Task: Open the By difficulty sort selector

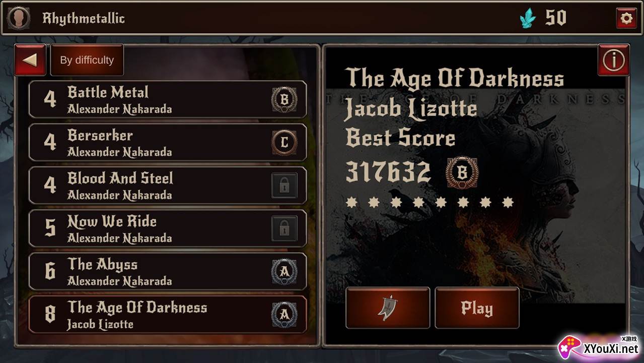Action: (x=87, y=60)
